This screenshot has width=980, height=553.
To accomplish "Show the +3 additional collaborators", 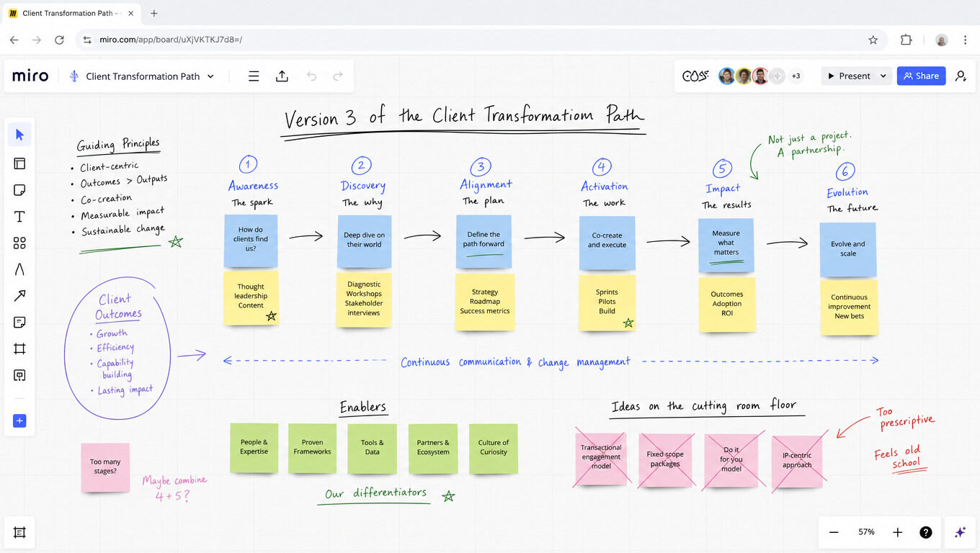I will coord(796,76).
